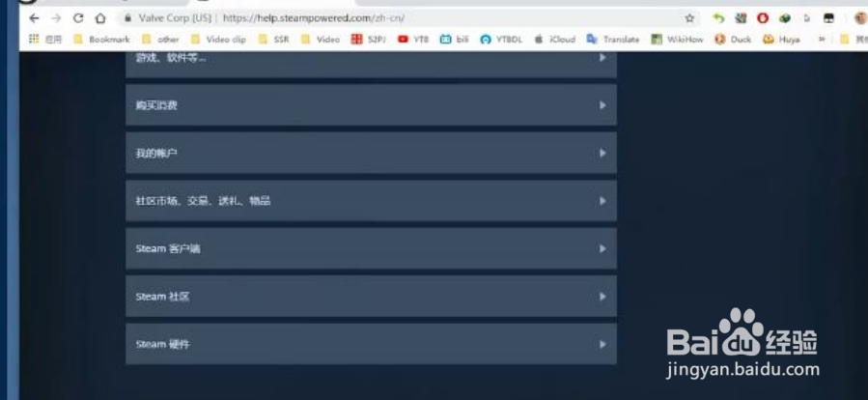Expand the 社区市场、交易、送礼、物品 arrow
This screenshot has width=868, height=400.
point(602,201)
